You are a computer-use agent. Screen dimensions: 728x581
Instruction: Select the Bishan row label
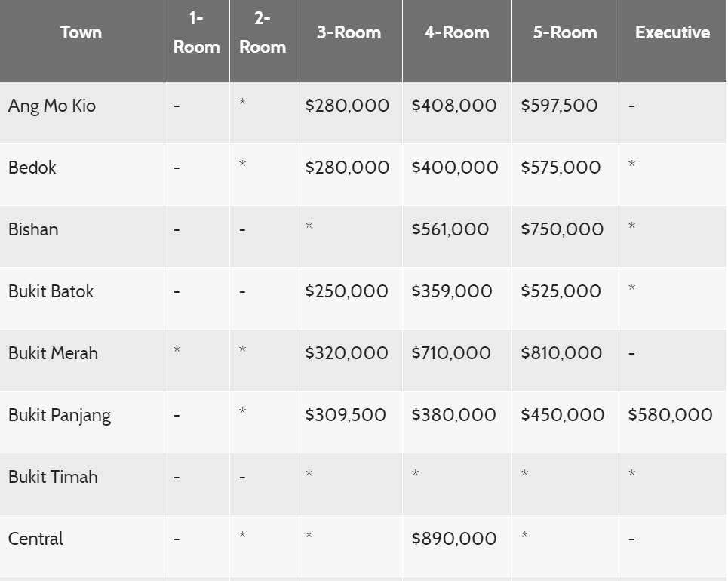(33, 229)
